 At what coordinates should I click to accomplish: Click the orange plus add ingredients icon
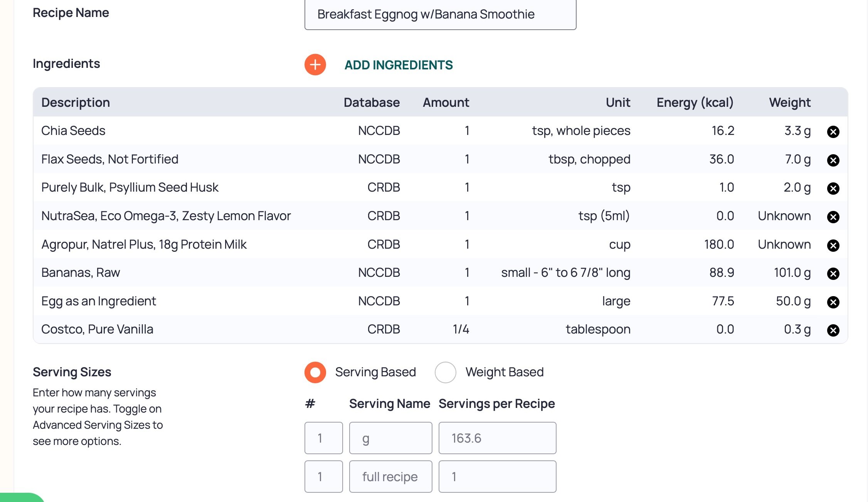click(x=315, y=64)
